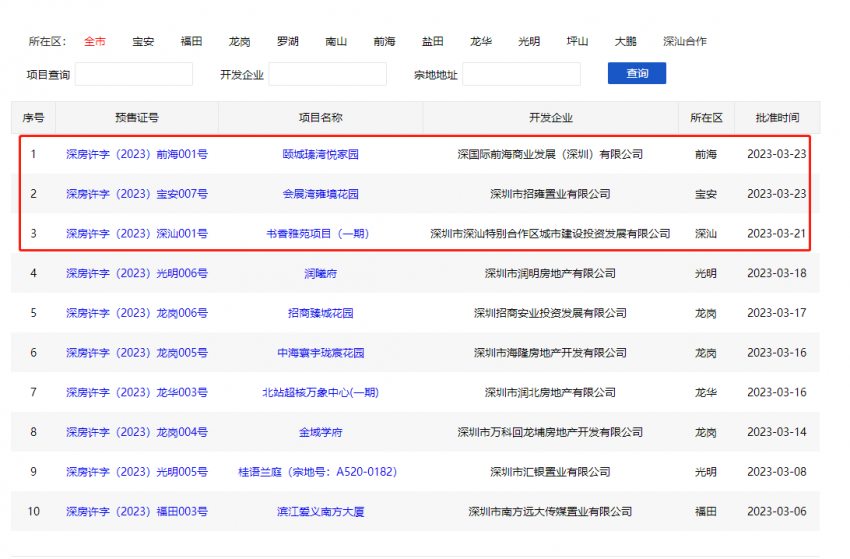Viewport: 850px width, 559px height.
Task: Select date cell 2023-03-08
Action: click(776, 472)
